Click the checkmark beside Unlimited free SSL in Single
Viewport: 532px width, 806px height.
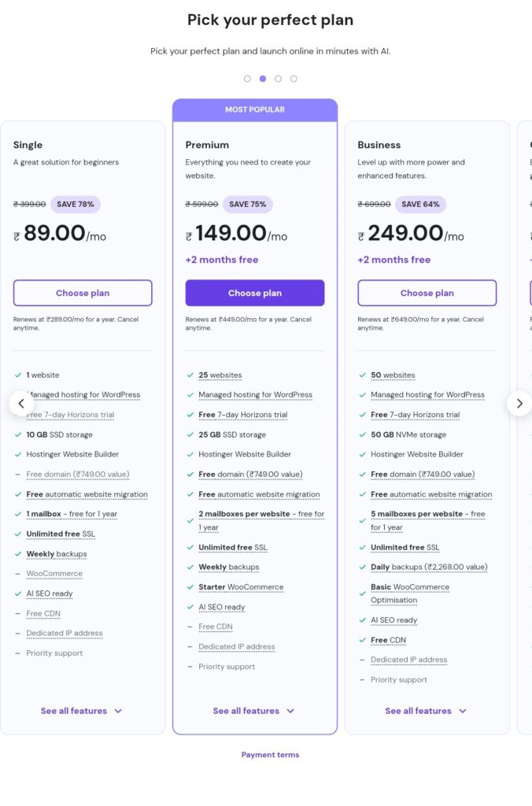(18, 534)
